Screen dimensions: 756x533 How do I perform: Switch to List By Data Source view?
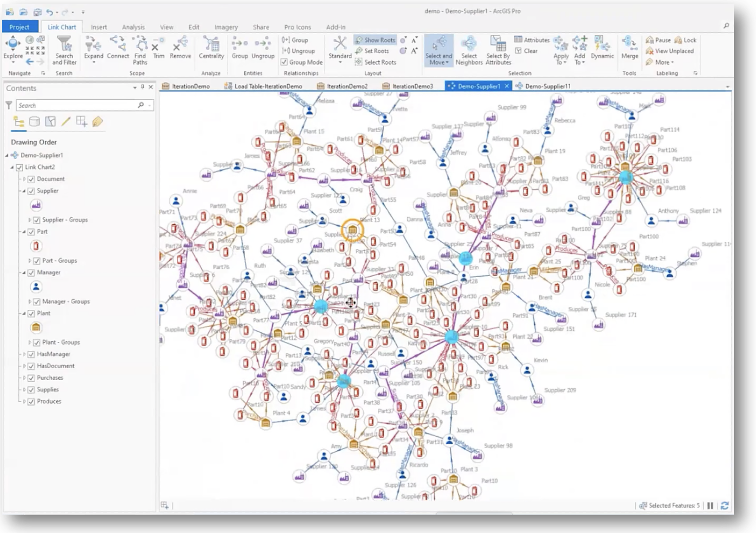(x=34, y=122)
